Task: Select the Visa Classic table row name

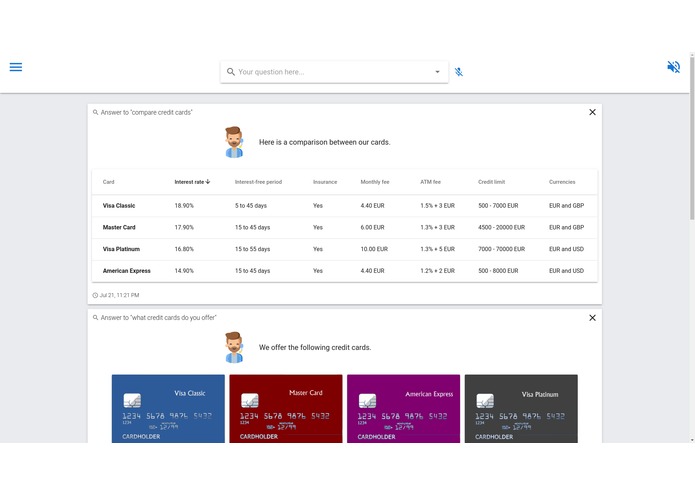Action: point(119,206)
